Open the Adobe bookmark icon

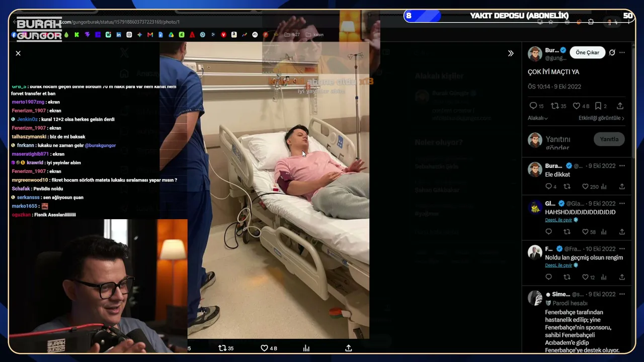pyautogui.click(x=192, y=35)
